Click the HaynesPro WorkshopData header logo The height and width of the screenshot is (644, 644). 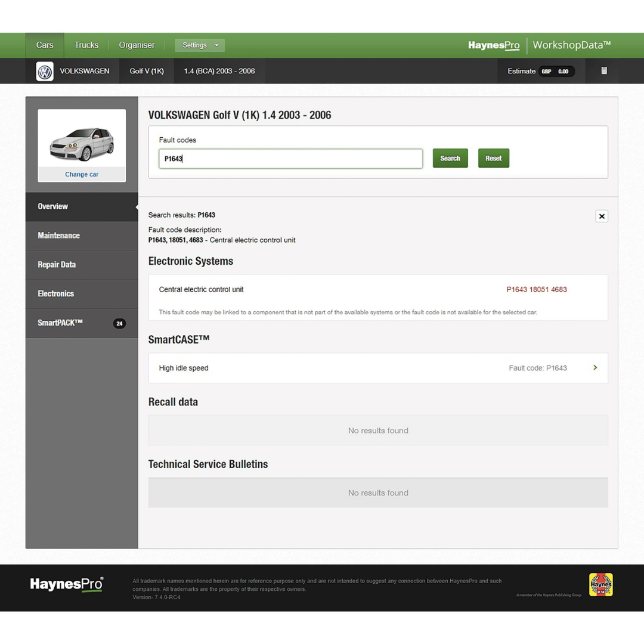pos(539,45)
